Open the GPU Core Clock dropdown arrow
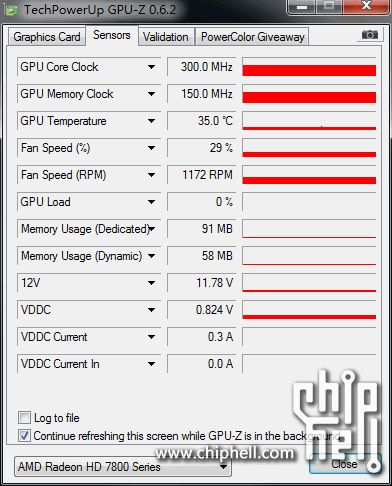392x486 pixels. (x=151, y=67)
